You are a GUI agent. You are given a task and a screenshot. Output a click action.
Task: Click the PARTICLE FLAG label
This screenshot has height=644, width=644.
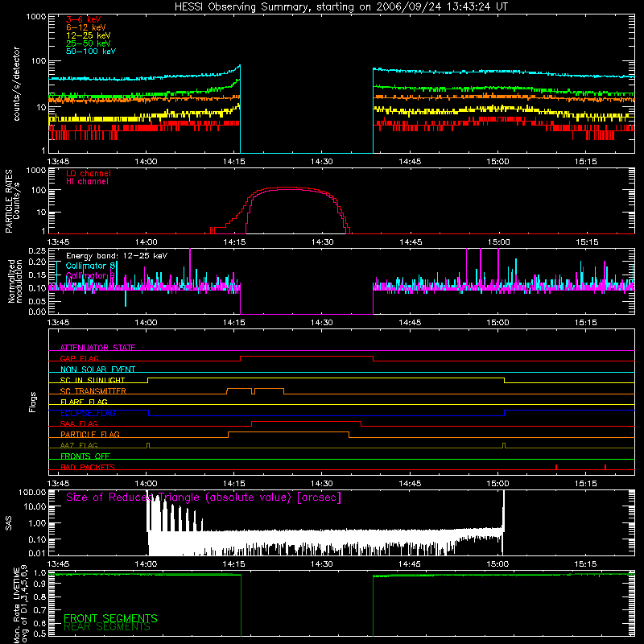[x=90, y=434]
